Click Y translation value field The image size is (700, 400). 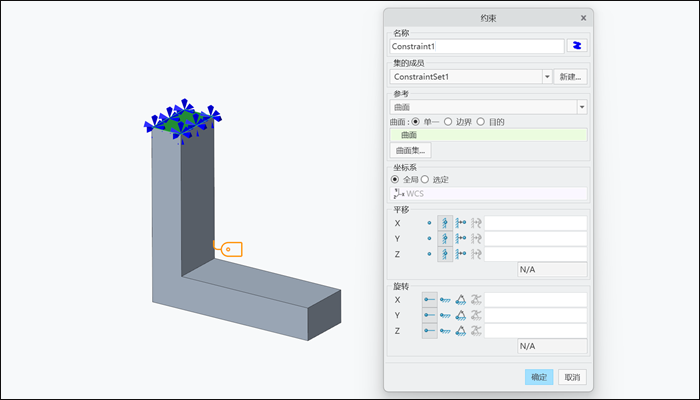(535, 238)
